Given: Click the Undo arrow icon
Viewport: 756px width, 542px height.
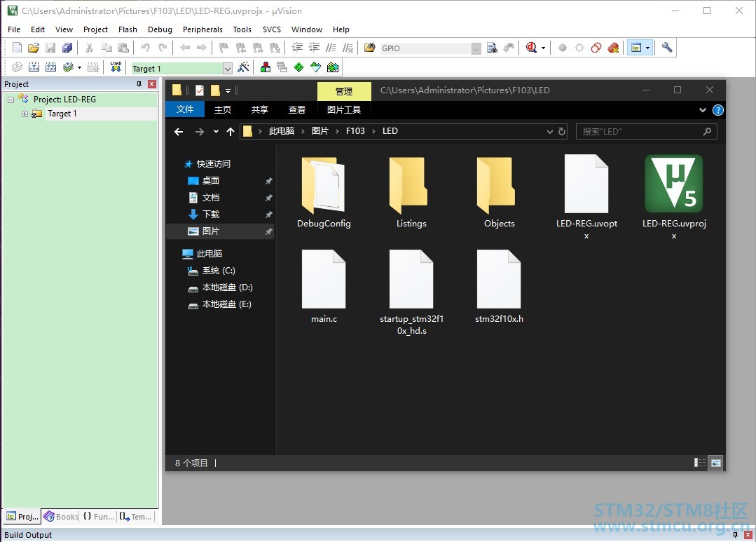Looking at the screenshot, I should click(145, 48).
